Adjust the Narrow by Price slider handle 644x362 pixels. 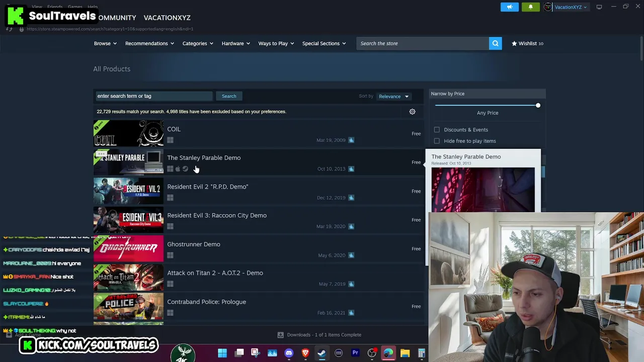538,105
